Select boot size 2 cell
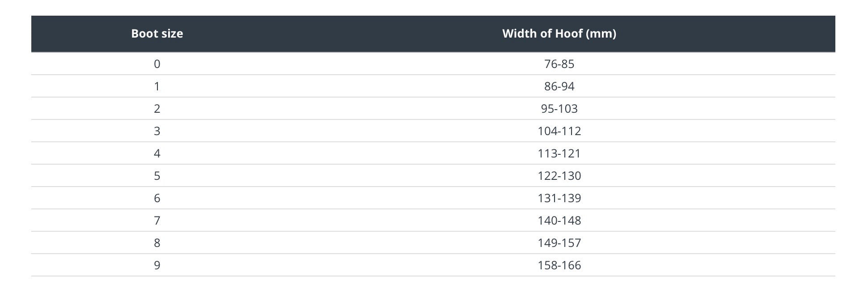868x289 pixels. [x=157, y=109]
